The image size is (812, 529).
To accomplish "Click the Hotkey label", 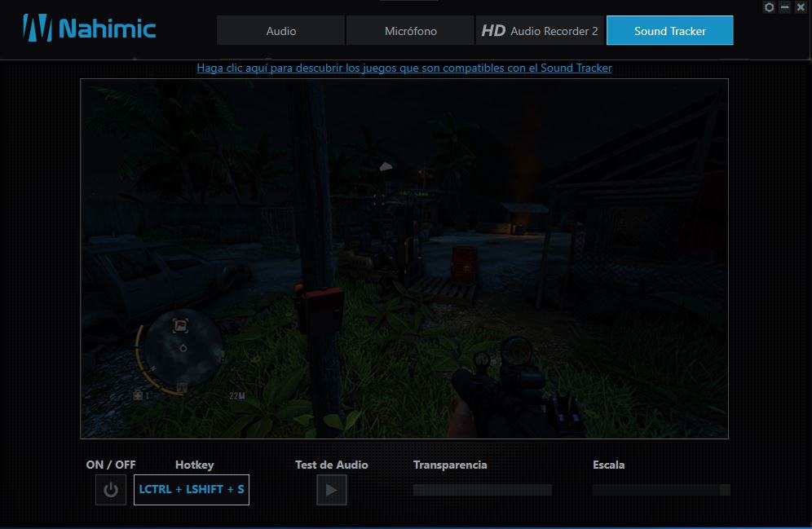I will [x=194, y=465].
